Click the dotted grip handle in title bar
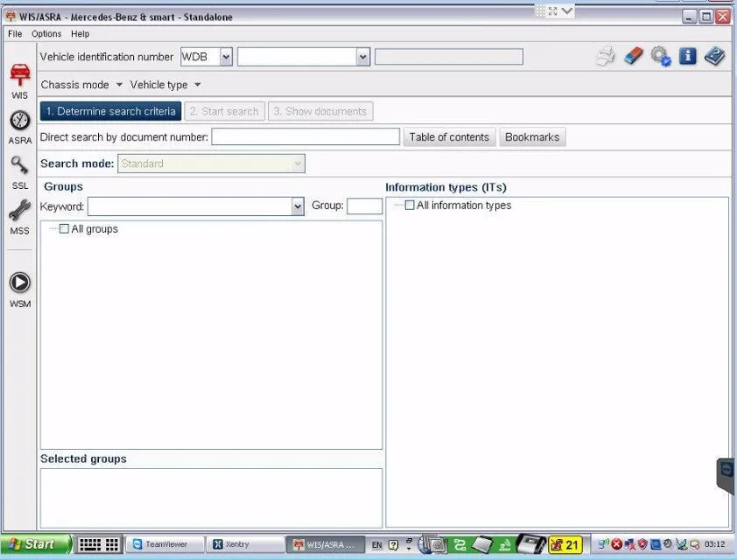 point(541,11)
